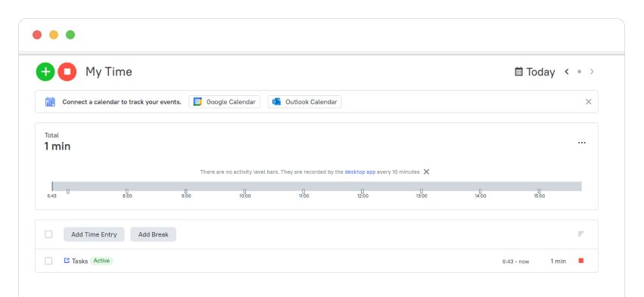Viewport: 644px width, 297px height.
Task: Open the Tasks external link icon
Action: pos(67,261)
